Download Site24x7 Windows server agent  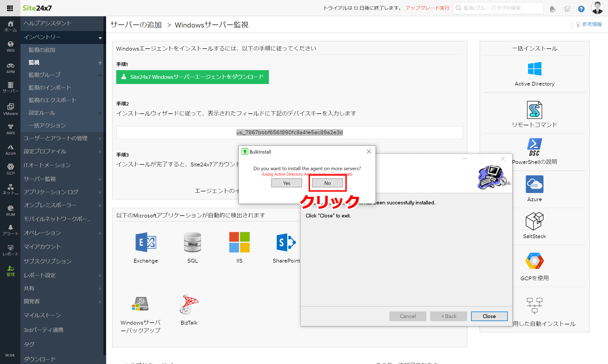click(x=192, y=77)
